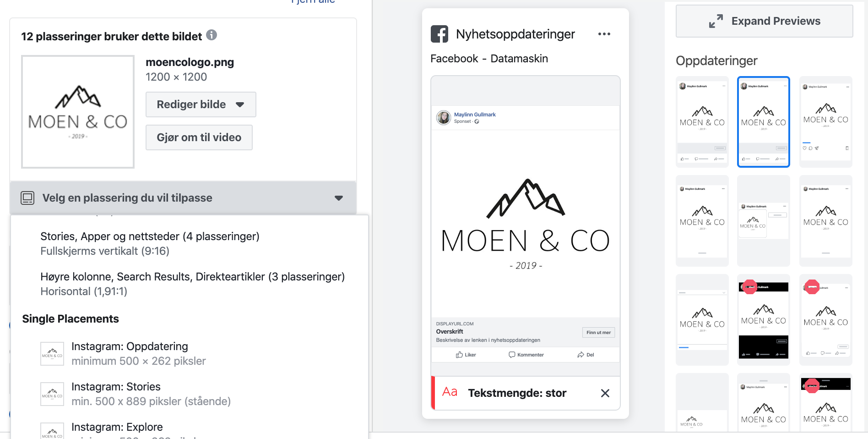The width and height of the screenshot is (868, 439).
Task: Open the Rediger bilde dropdown
Action: [201, 104]
